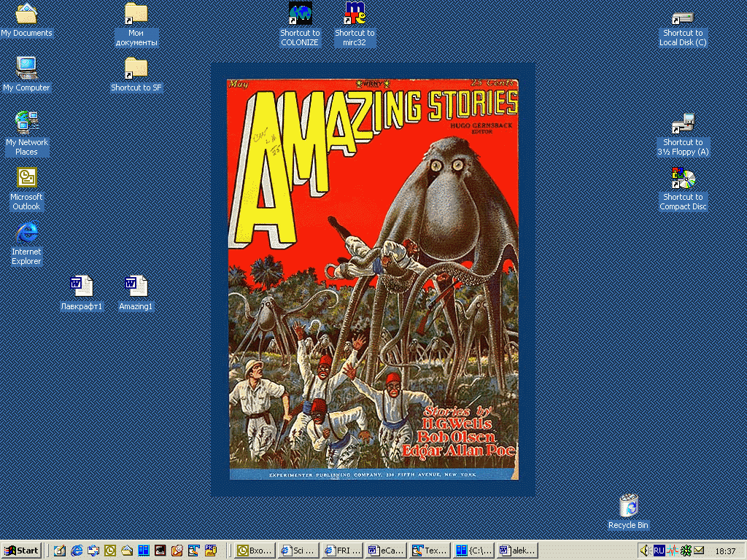747x560 pixels.
Task: Click the green ICQ flower tray icon
Action: pyautogui.click(x=686, y=551)
